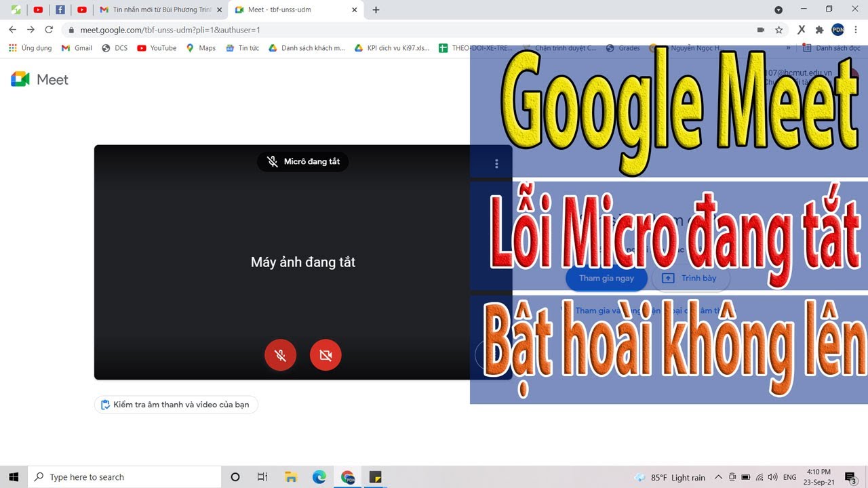868x488 pixels.
Task: Bookmark this page with the star icon
Action: (779, 30)
